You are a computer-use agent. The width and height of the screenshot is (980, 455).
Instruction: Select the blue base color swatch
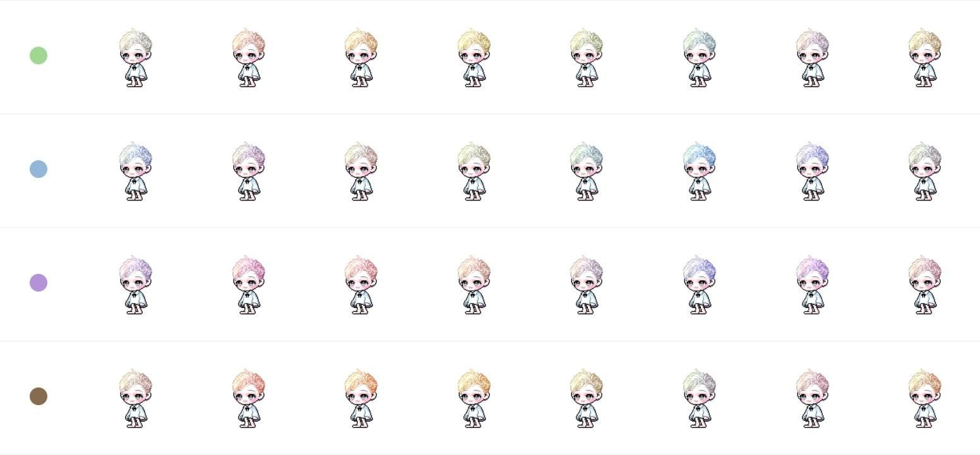click(x=39, y=169)
